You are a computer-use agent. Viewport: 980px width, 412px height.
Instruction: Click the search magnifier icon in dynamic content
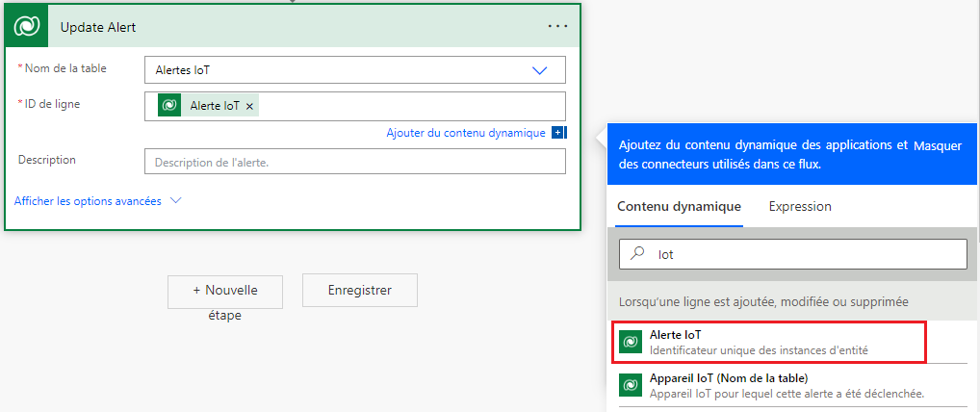point(637,254)
